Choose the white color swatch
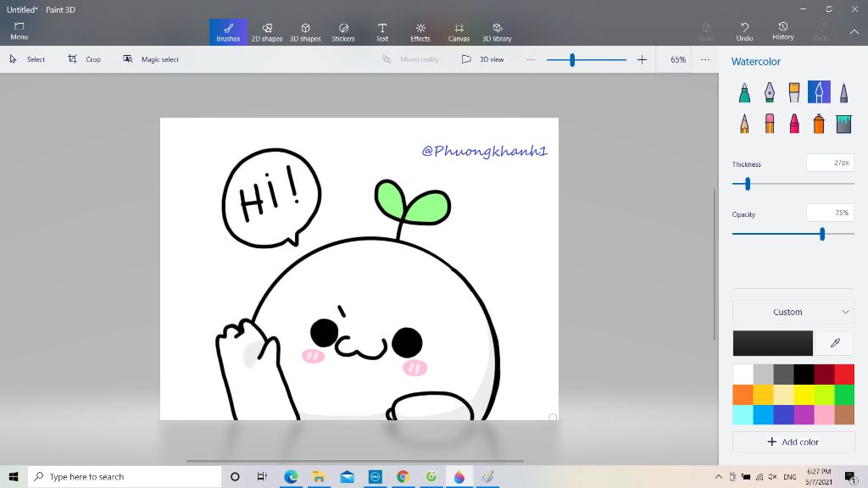 point(743,374)
